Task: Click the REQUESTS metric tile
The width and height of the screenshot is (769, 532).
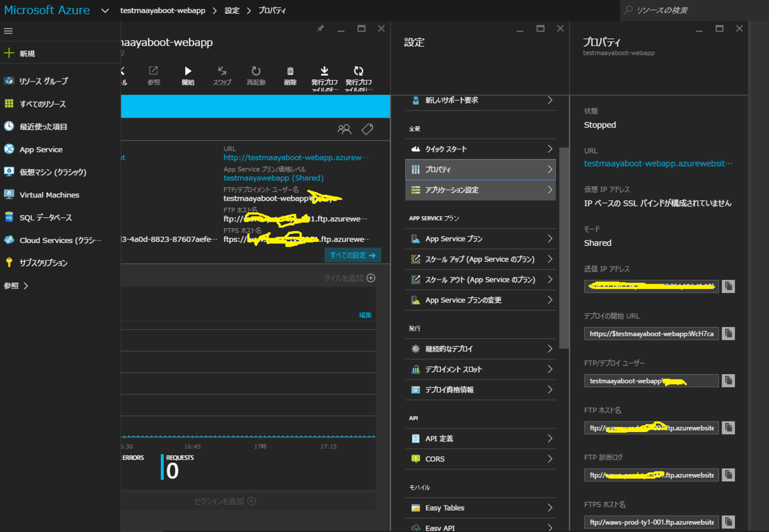Action: (x=177, y=466)
